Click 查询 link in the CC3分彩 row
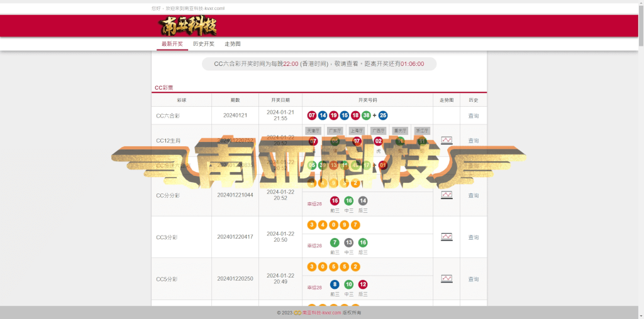 click(x=473, y=237)
